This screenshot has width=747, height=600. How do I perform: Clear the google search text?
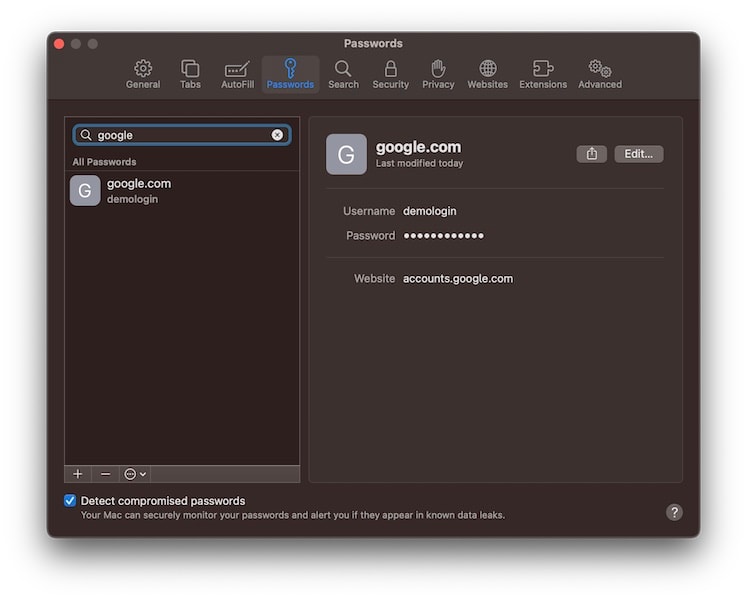277,135
